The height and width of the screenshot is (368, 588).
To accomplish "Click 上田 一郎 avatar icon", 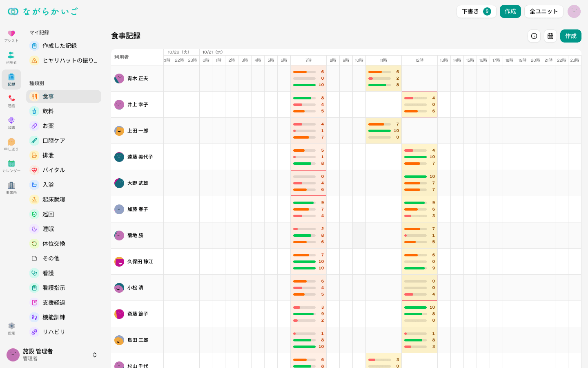I will click(119, 131).
